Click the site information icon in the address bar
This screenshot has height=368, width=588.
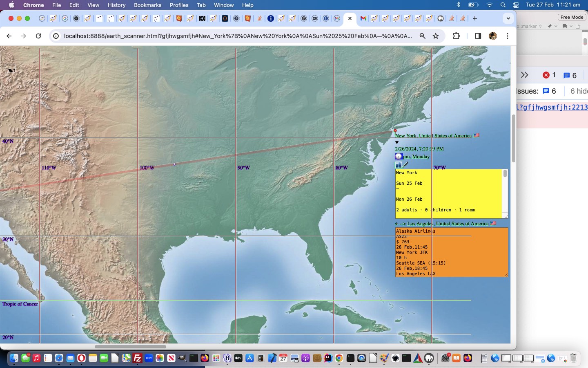[x=56, y=36]
